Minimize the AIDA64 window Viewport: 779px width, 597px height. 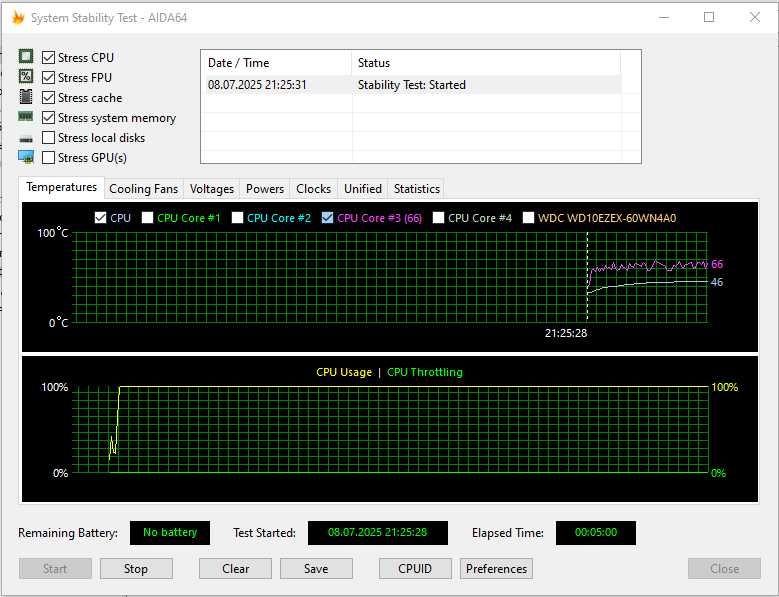tap(664, 18)
